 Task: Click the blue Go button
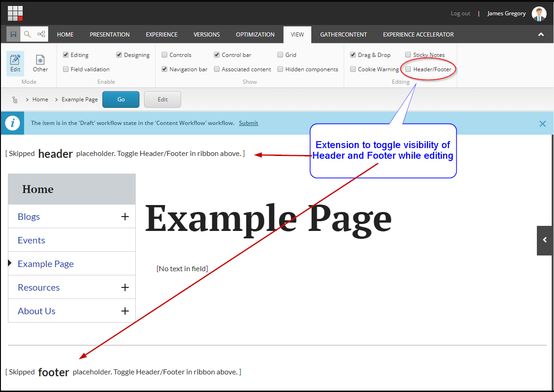tap(121, 100)
